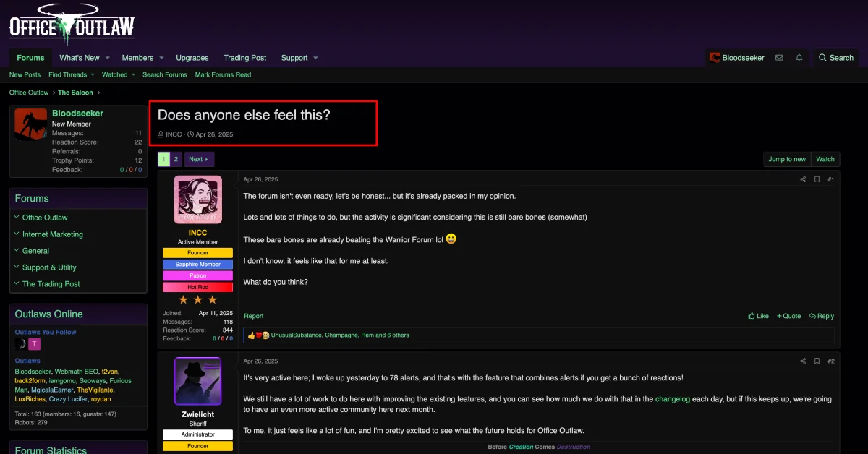Expand the What's New dropdown arrow
Screen dimensions: 868x454
click(108, 58)
